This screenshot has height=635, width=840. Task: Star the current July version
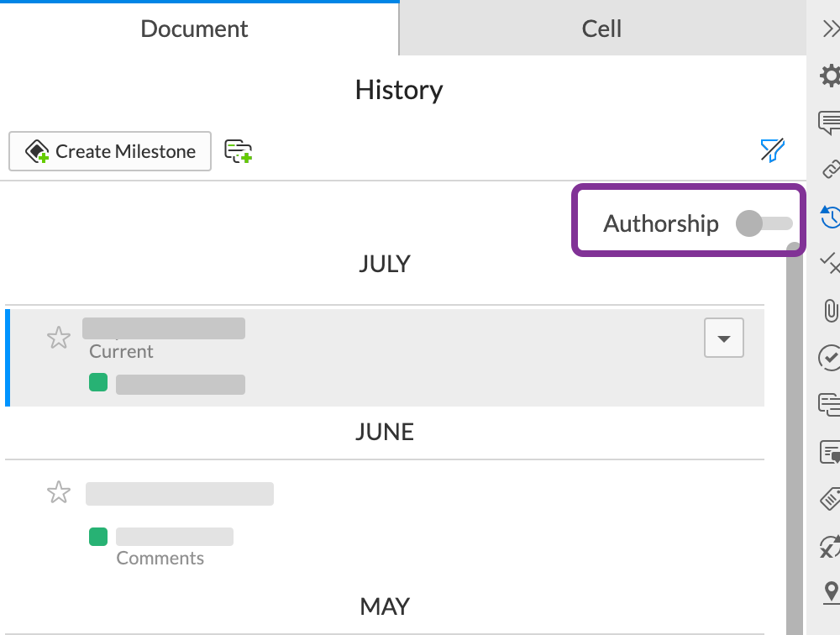[x=59, y=338]
